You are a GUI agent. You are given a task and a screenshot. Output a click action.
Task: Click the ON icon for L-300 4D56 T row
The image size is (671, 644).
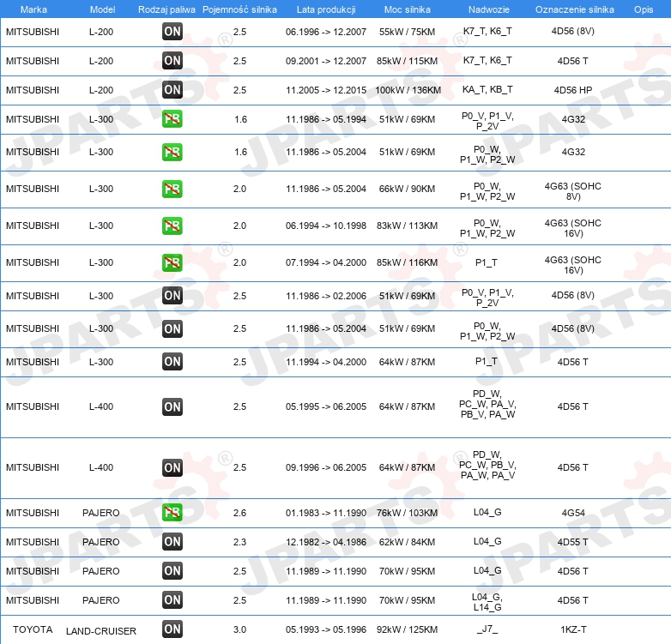[x=172, y=361]
